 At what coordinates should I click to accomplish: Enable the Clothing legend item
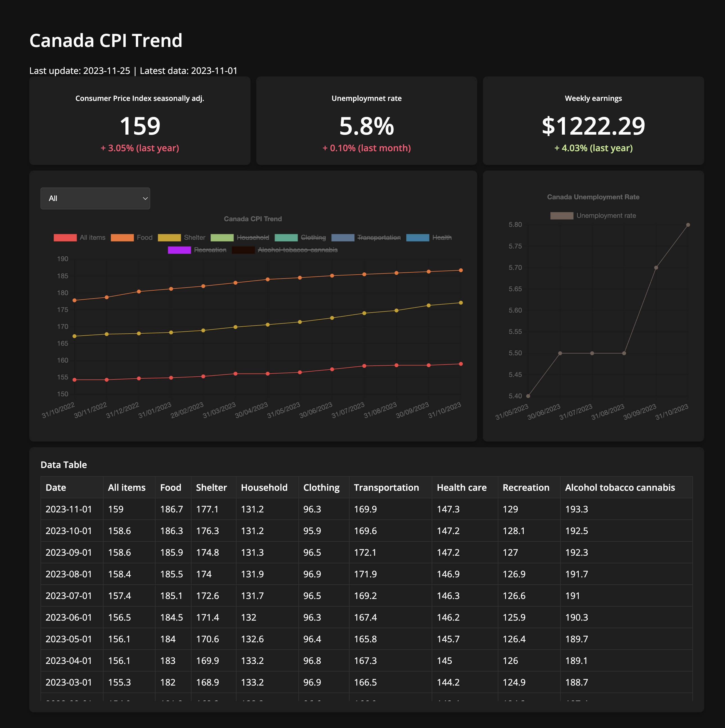pyautogui.click(x=286, y=238)
